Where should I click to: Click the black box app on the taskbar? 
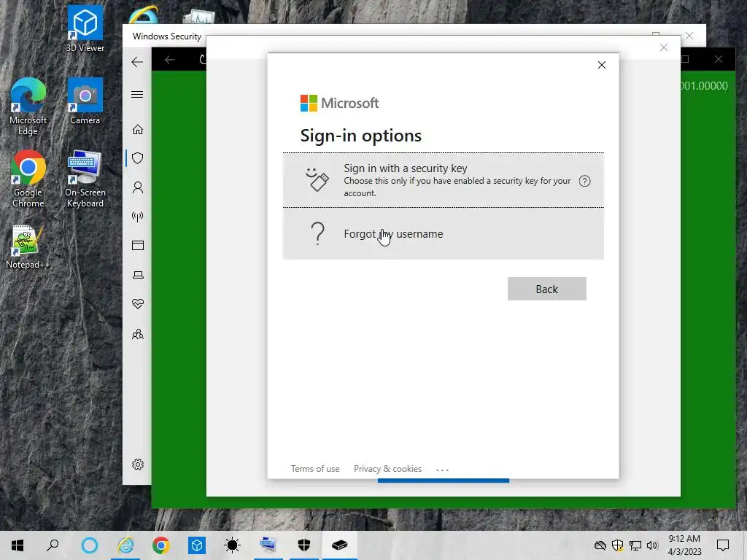click(x=340, y=545)
